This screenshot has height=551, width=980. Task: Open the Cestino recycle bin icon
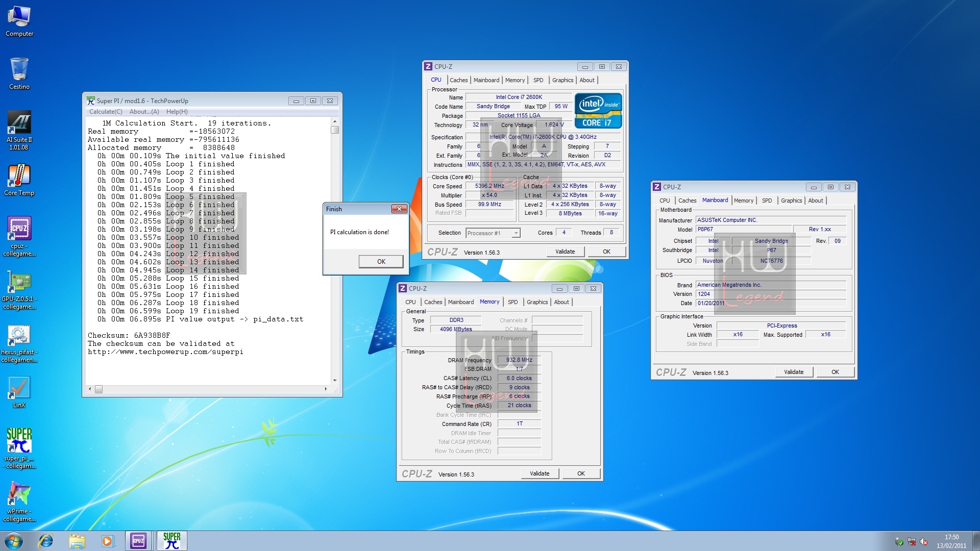click(19, 74)
